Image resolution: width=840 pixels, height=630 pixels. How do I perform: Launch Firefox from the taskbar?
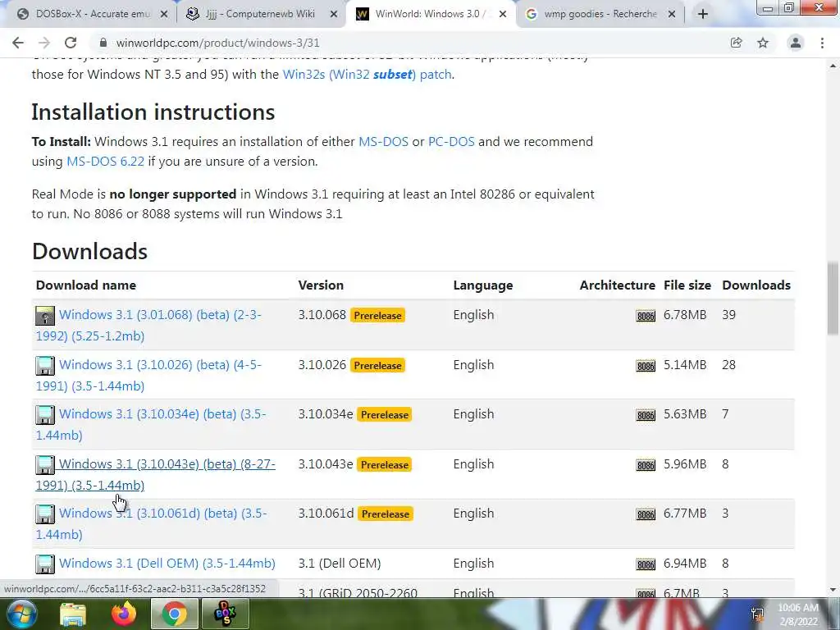[x=124, y=614]
